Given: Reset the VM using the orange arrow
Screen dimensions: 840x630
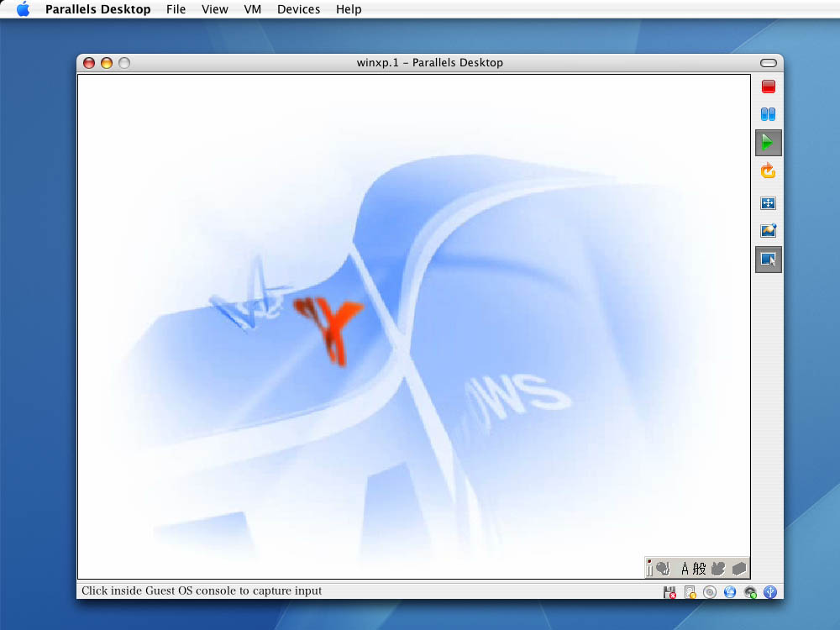Looking at the screenshot, I should [x=768, y=171].
